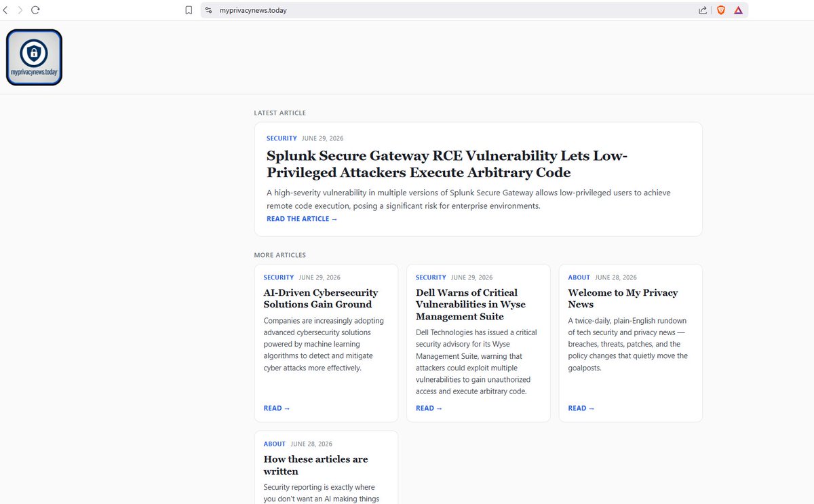Click READ link on AI-Driven Cybersecurity card

pyautogui.click(x=277, y=408)
